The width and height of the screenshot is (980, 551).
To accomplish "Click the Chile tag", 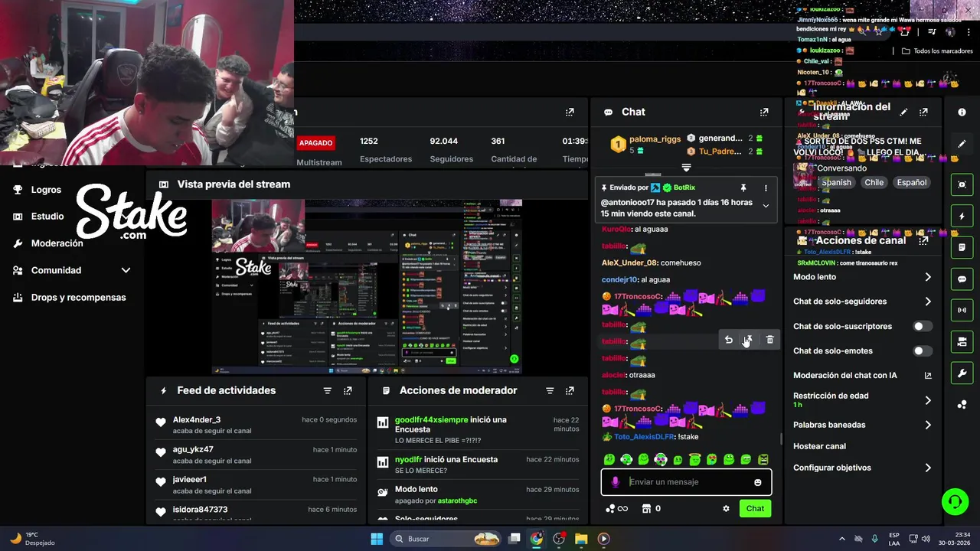I will [874, 183].
